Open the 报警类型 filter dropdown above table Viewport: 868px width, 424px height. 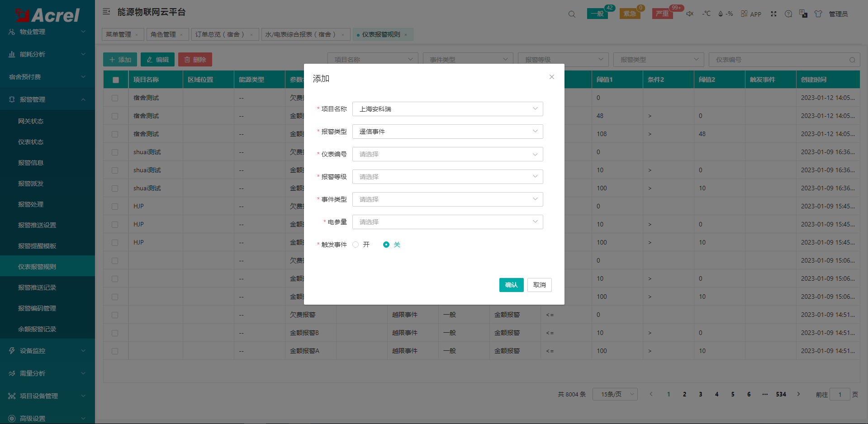point(659,60)
